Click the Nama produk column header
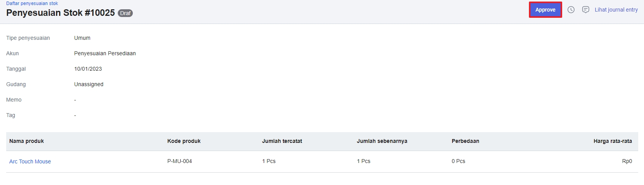Screen dimensions: 644x185 [27, 141]
